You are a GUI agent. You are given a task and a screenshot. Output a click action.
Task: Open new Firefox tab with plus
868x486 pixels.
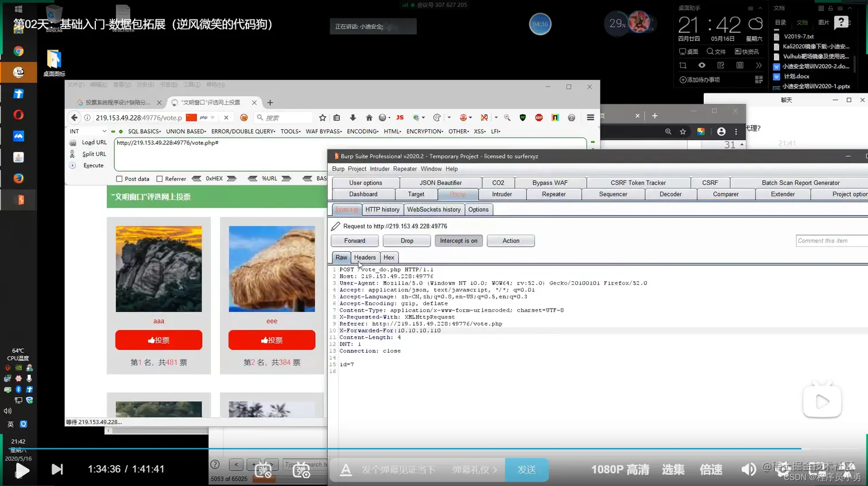click(270, 103)
